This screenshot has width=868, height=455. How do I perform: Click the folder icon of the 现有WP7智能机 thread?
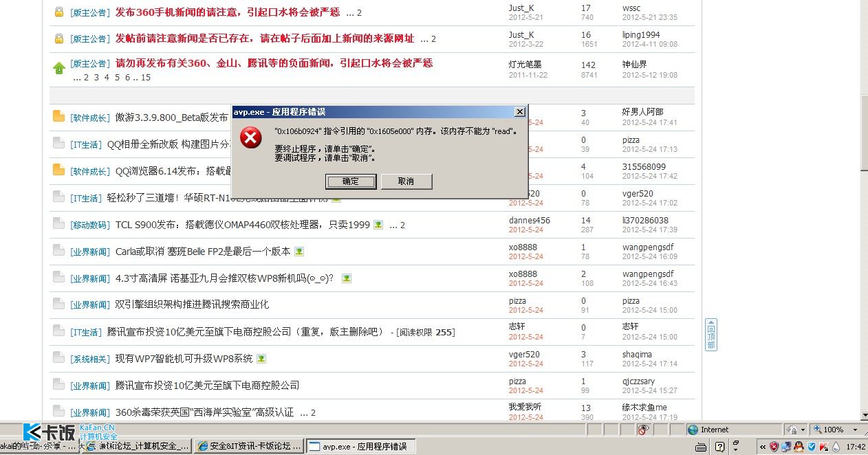coord(59,357)
